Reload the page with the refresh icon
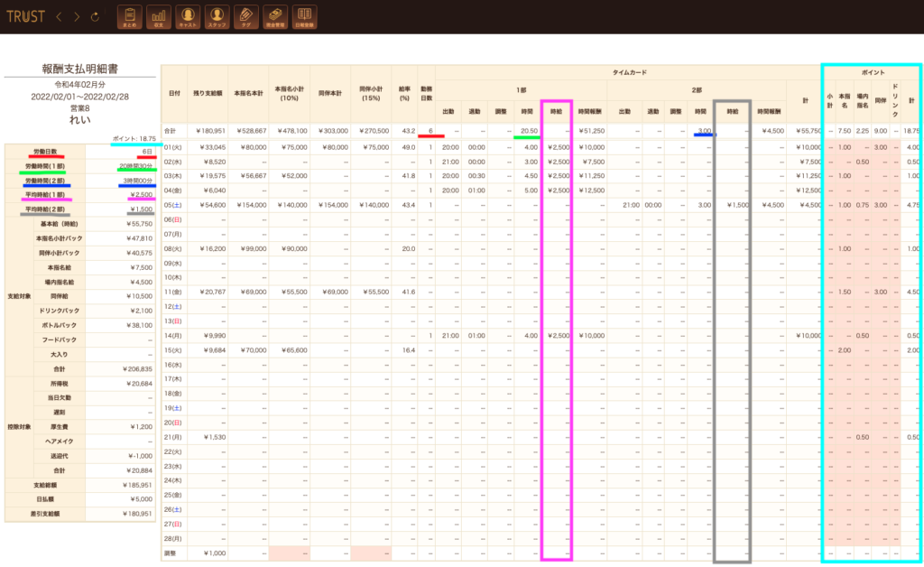The width and height of the screenshot is (924, 567). pyautogui.click(x=95, y=17)
